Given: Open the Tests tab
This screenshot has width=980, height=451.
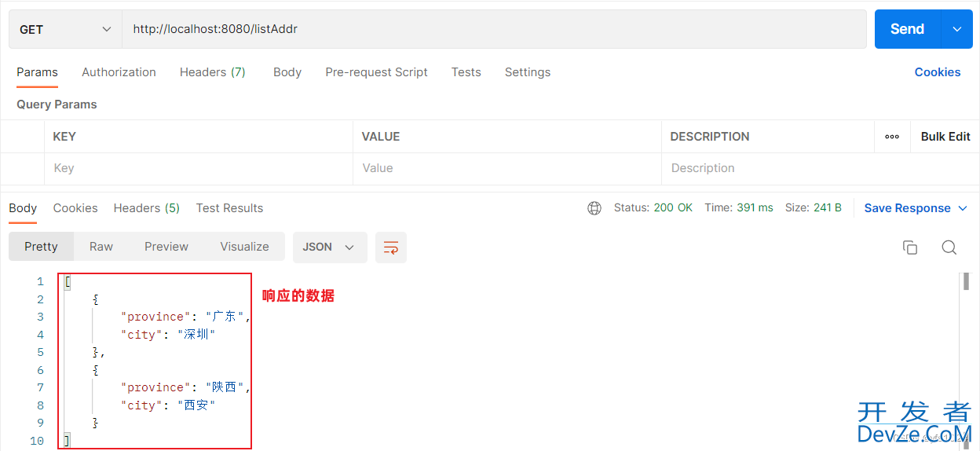Looking at the screenshot, I should point(466,72).
